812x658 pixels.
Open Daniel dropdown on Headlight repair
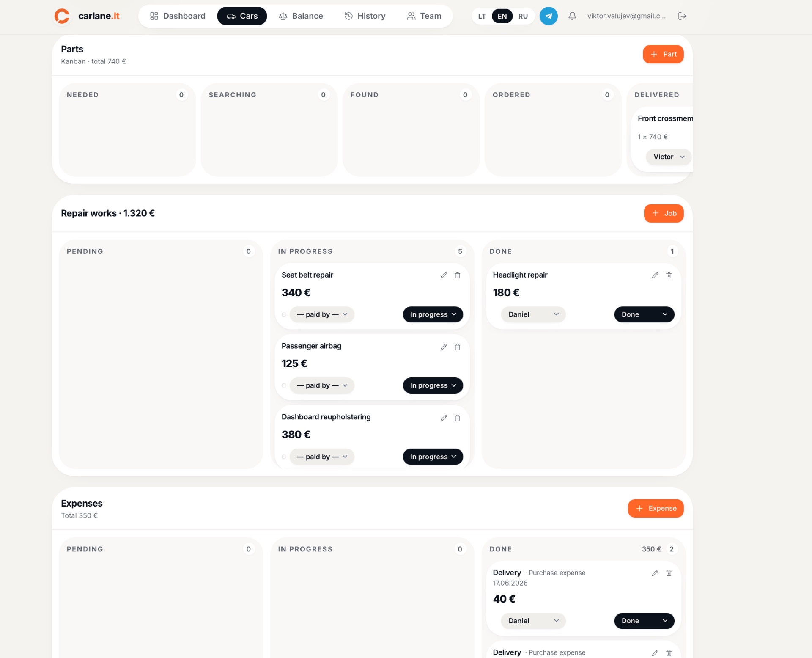point(533,314)
